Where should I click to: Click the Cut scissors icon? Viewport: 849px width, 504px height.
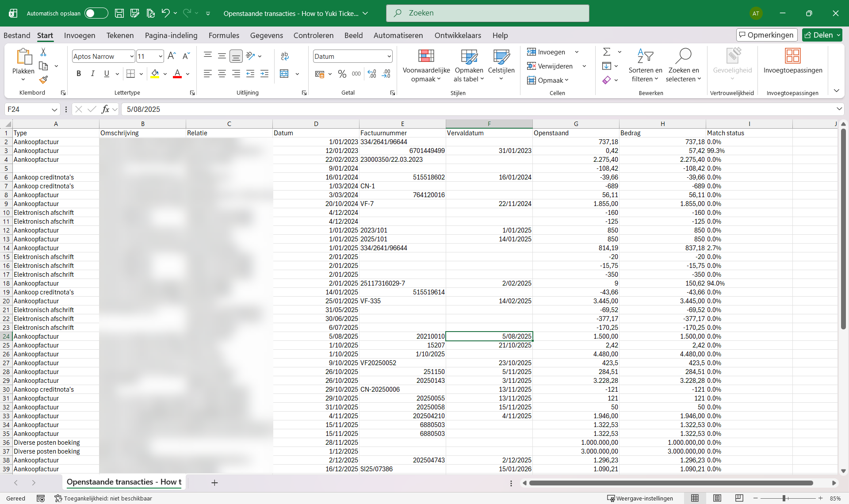[43, 52]
